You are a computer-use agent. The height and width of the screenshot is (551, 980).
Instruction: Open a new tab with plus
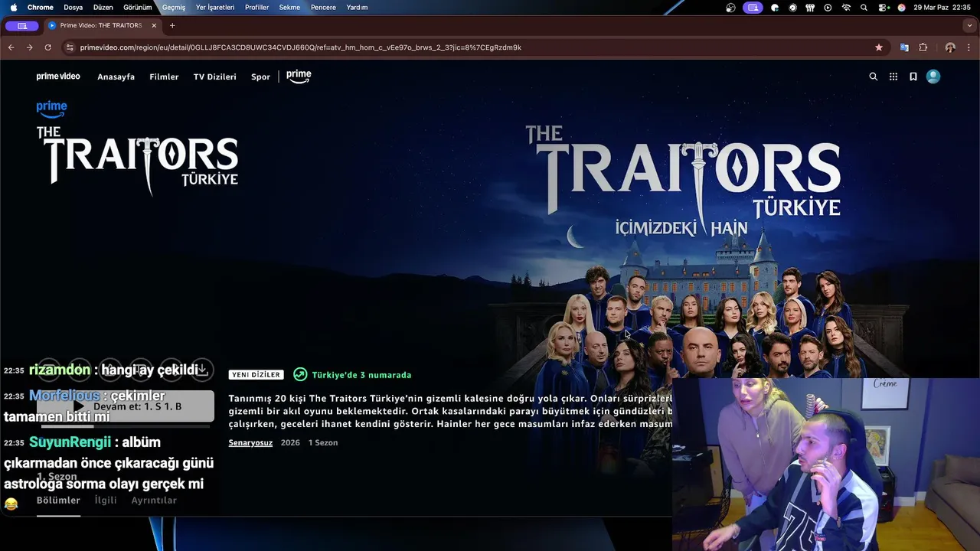pos(172,25)
